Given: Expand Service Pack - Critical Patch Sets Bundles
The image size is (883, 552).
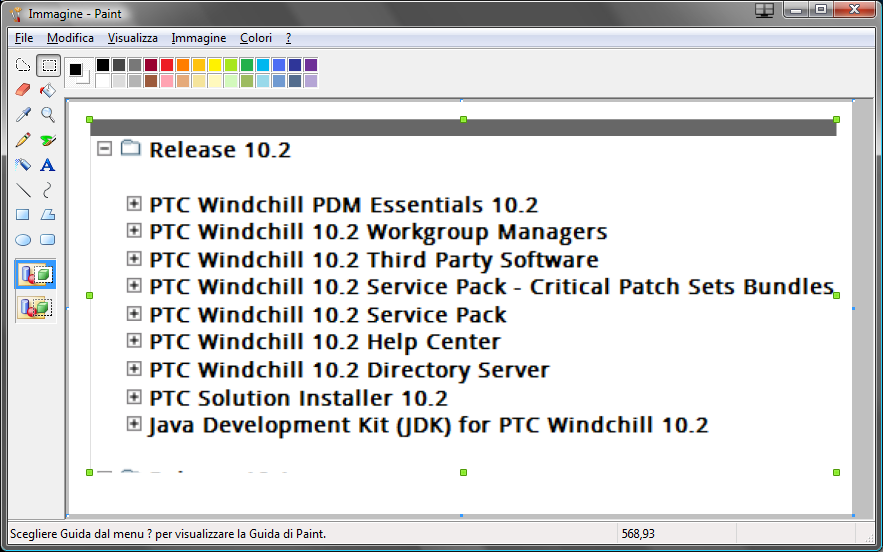Looking at the screenshot, I should tap(133, 285).
